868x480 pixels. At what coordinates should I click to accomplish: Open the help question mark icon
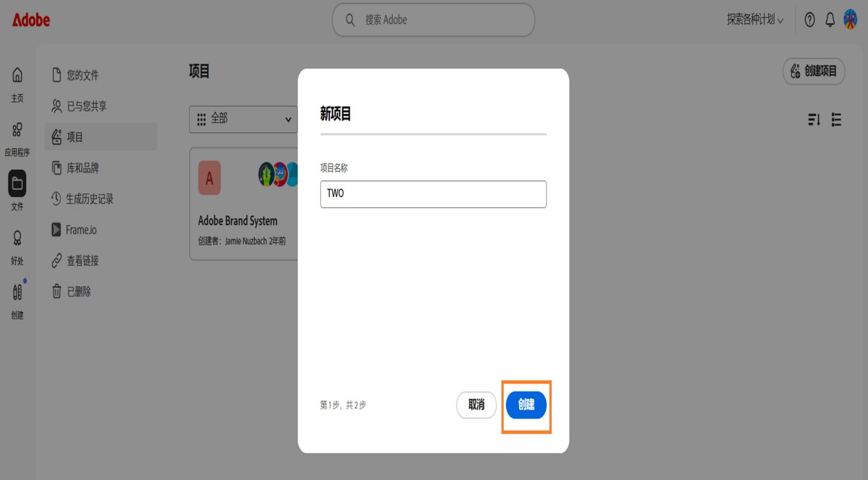(x=810, y=19)
